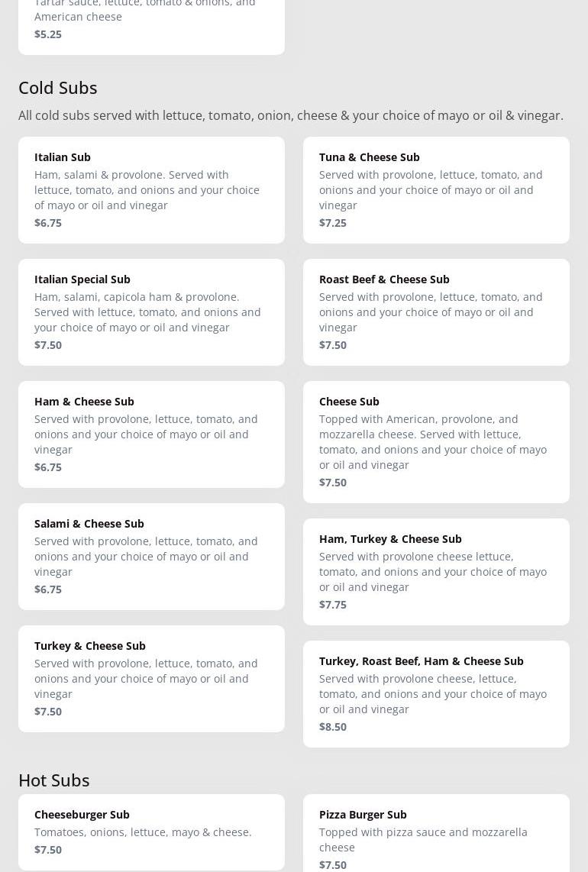Click the Cold Subs section heading
Viewport: 588px width, 872px height.
58,88
